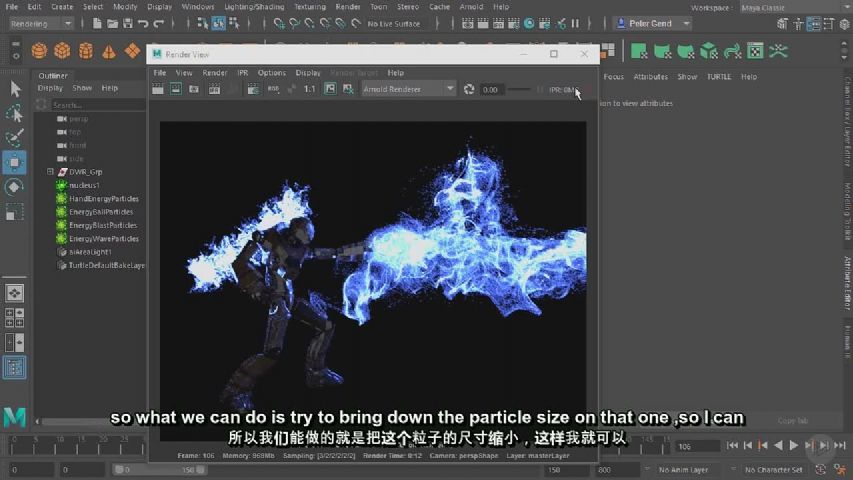Open the Outliner Show menu
Image resolution: width=853 pixels, height=480 pixels.
[82, 88]
